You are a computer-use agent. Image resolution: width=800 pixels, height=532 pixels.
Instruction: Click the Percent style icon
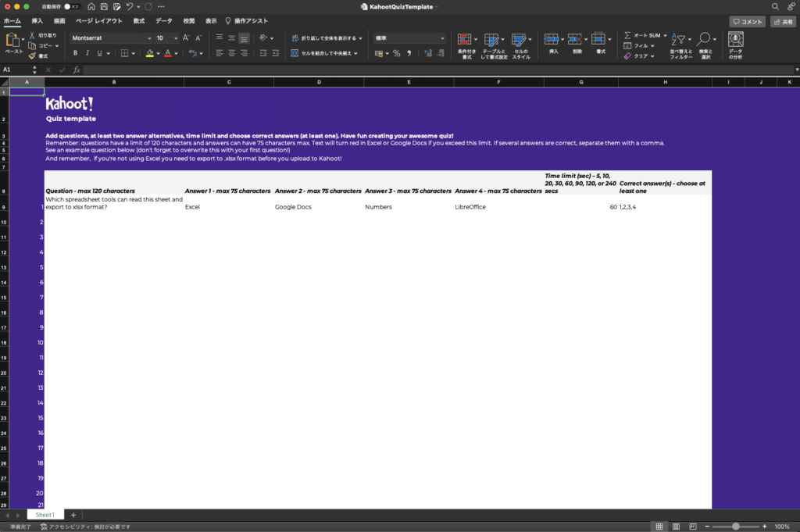click(396, 53)
